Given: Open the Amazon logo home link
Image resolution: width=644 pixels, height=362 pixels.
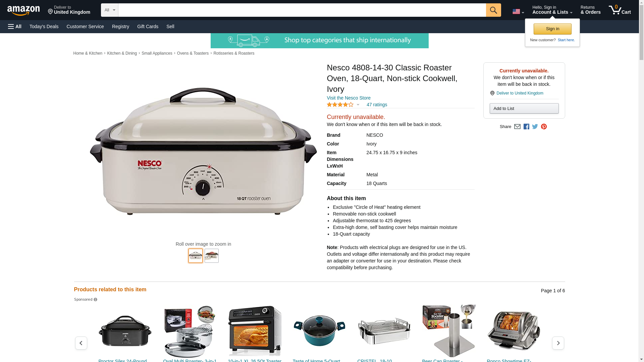Looking at the screenshot, I should pos(23,10).
